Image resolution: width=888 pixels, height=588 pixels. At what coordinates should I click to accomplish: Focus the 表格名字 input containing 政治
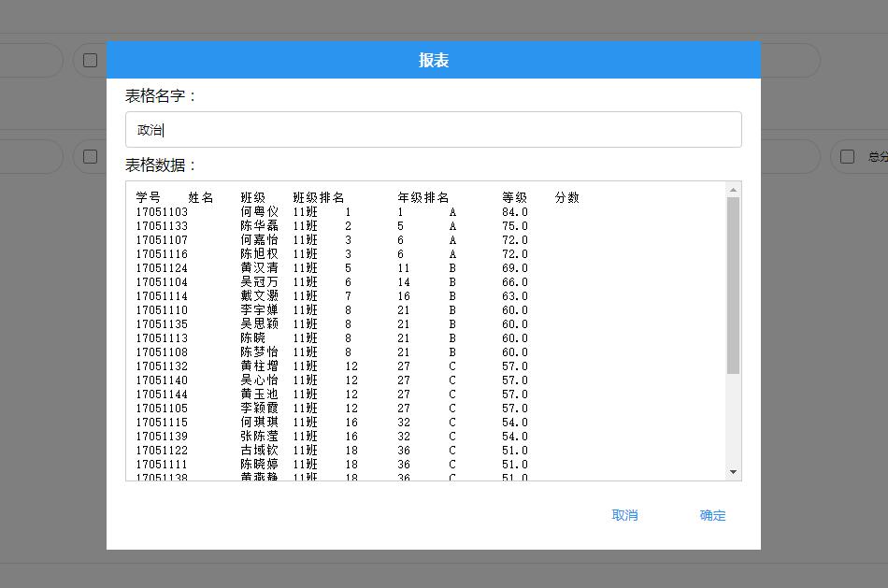point(433,130)
